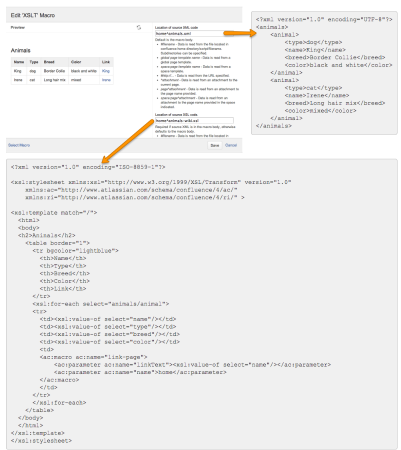Viewport: 401px width, 450px height.
Task: Click the Name column header
Action: point(19,62)
